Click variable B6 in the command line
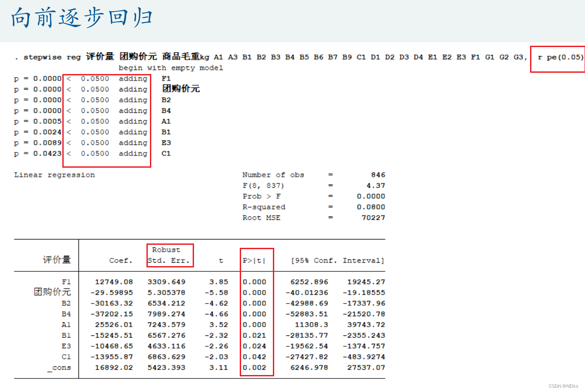The width and height of the screenshot is (585, 392). tap(318, 57)
